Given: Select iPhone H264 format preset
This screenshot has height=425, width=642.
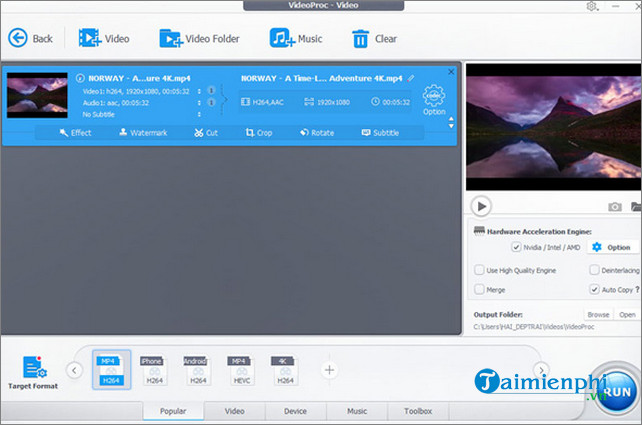Looking at the screenshot, I should tap(152, 370).
